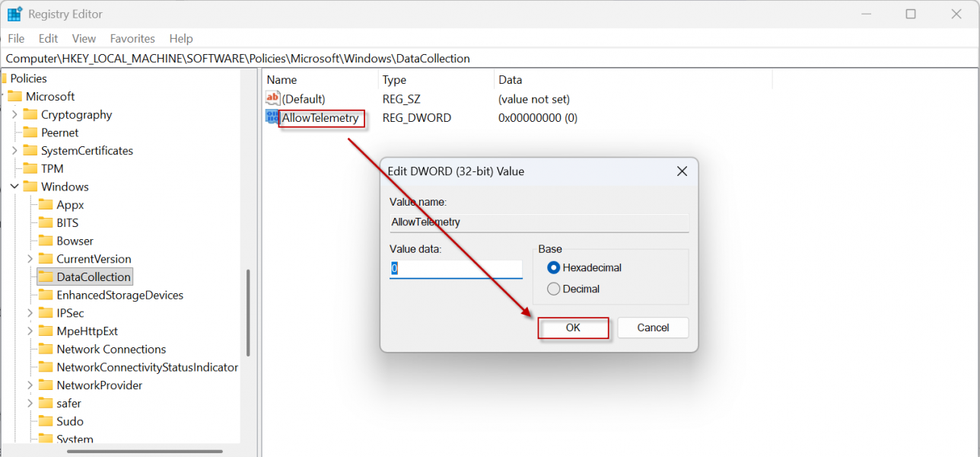Click the (Default) string value icon

pos(272,98)
